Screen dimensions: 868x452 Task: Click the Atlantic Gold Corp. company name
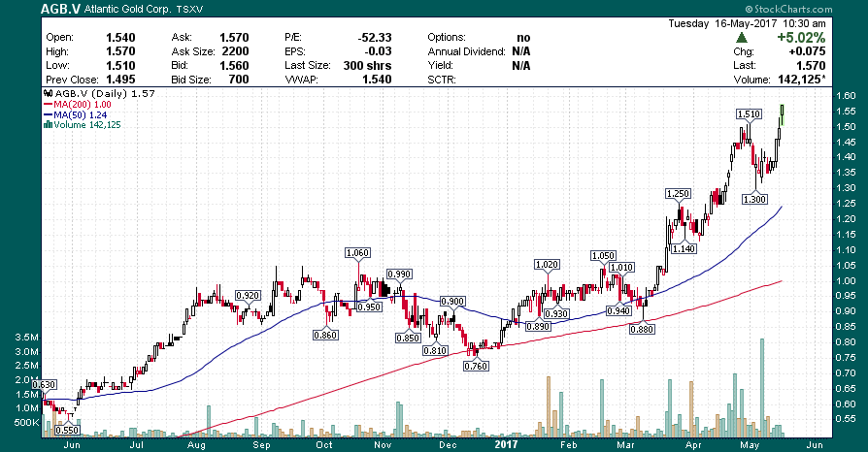pos(128,10)
